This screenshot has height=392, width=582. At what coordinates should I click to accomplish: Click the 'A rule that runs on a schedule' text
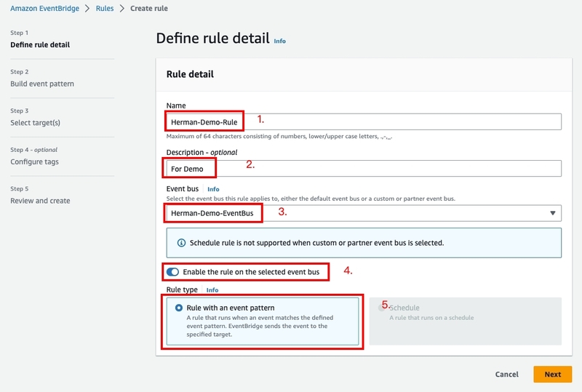click(431, 318)
